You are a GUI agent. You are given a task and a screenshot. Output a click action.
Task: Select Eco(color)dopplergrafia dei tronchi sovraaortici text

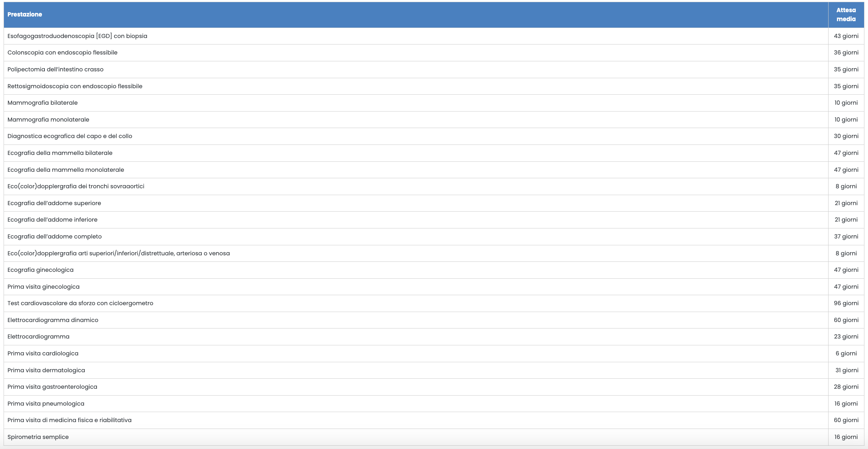tap(76, 186)
